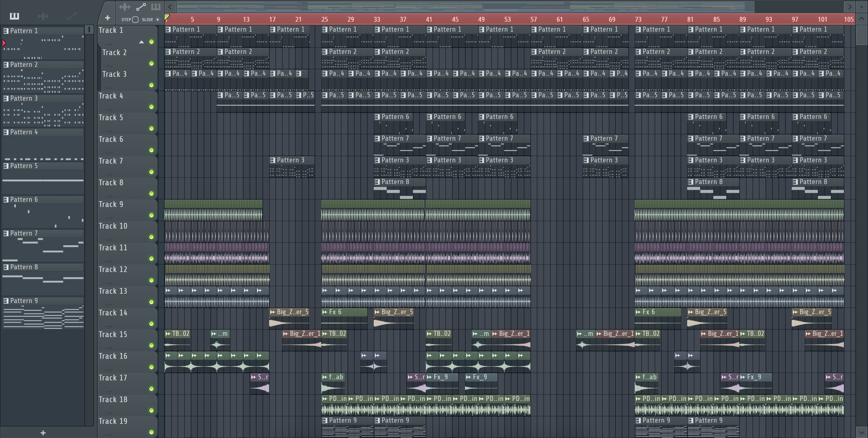The width and height of the screenshot is (868, 438).
Task: Open the Track 4 options dots
Action: click(109, 109)
